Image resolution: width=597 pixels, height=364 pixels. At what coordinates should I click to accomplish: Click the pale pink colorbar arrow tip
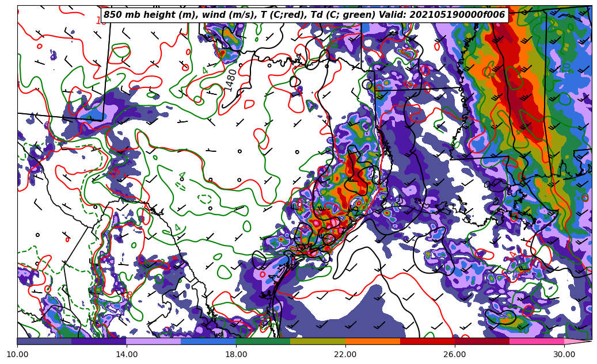(577, 341)
